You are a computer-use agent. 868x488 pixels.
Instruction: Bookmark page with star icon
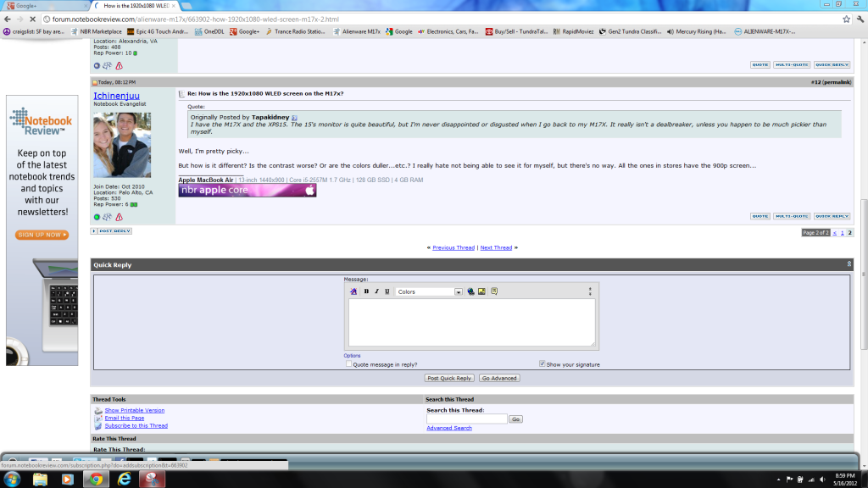(x=847, y=19)
